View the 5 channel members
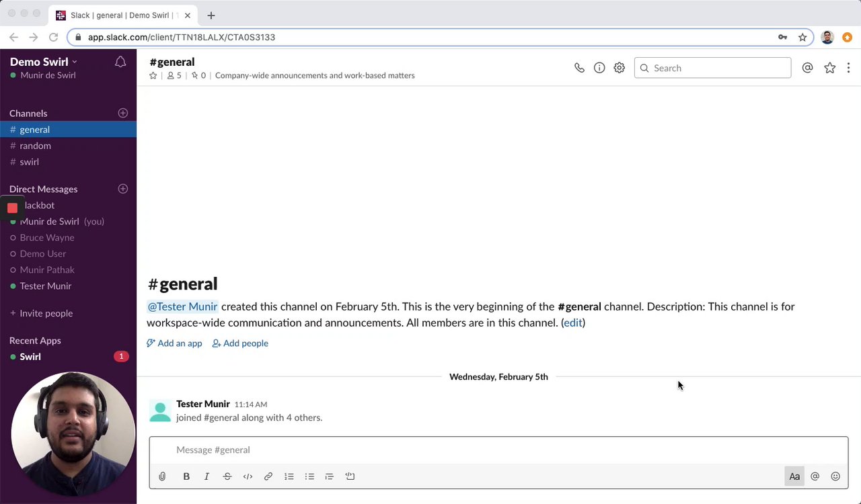Image resolution: width=861 pixels, height=504 pixels. pos(174,75)
